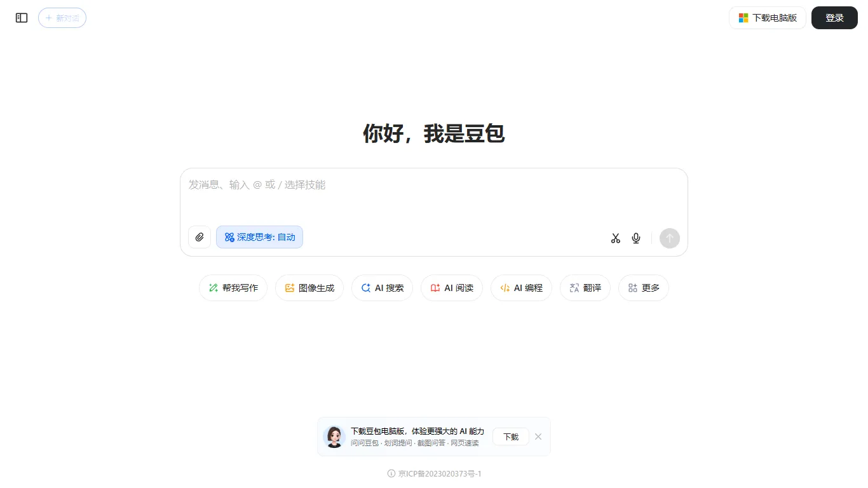Select the AI 搜索 search skill
This screenshot has height=488, width=868.
pos(382,287)
